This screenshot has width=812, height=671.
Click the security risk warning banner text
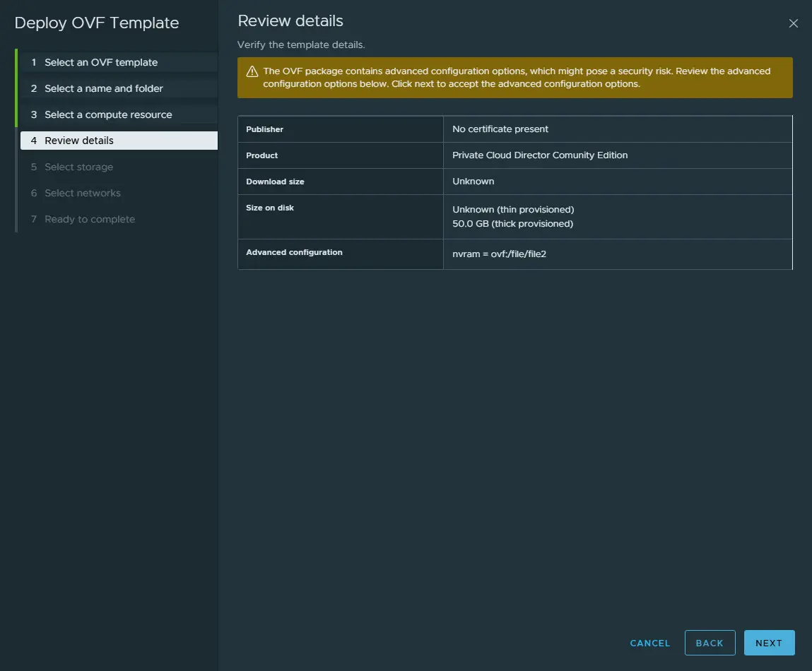[x=517, y=77]
